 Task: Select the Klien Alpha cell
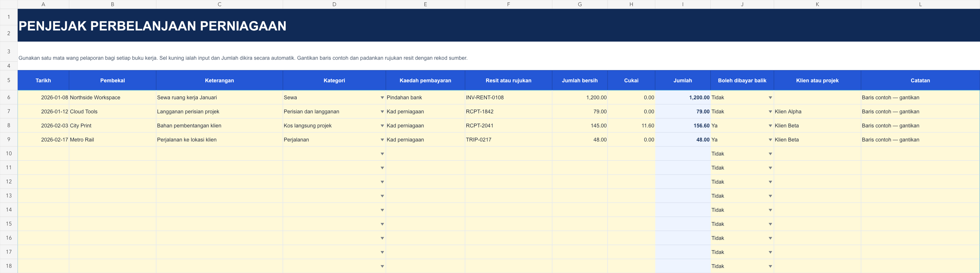click(817, 112)
